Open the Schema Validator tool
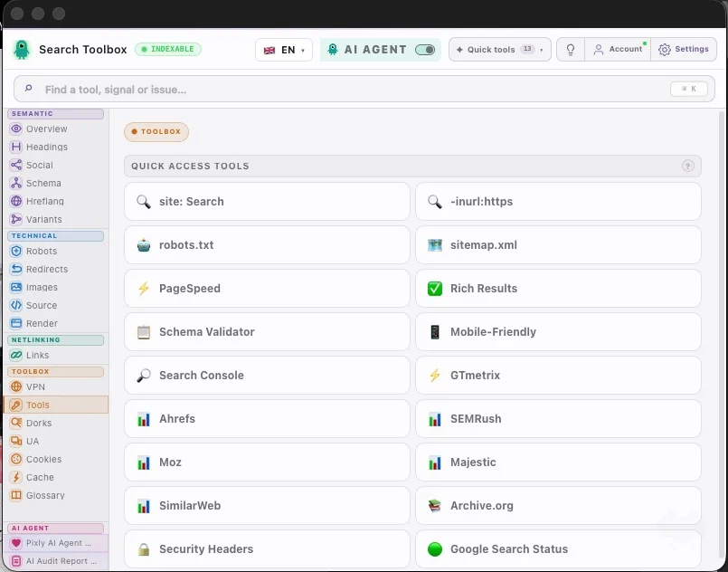This screenshot has height=572, width=728. click(x=267, y=332)
